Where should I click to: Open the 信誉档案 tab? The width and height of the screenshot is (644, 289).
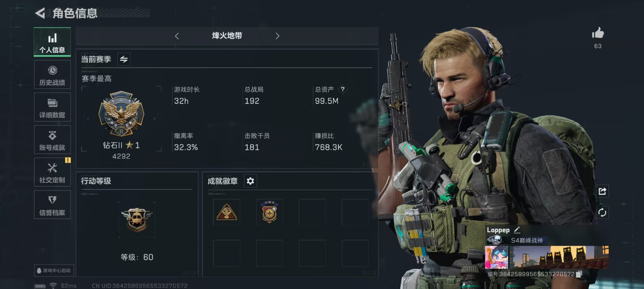[x=52, y=205]
